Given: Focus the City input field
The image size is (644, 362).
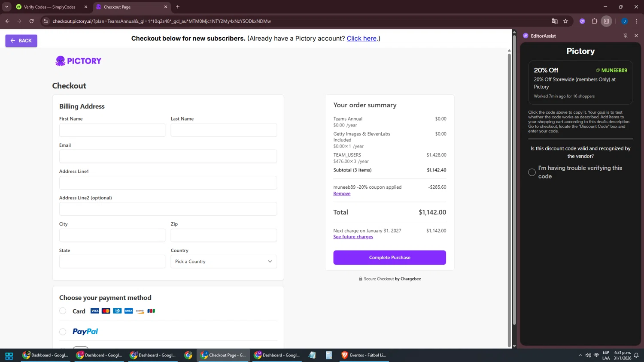Looking at the screenshot, I should [112, 235].
